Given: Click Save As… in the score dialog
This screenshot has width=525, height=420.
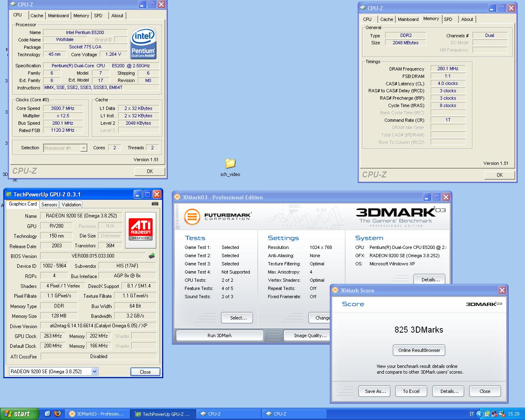Looking at the screenshot, I should coord(374,391).
